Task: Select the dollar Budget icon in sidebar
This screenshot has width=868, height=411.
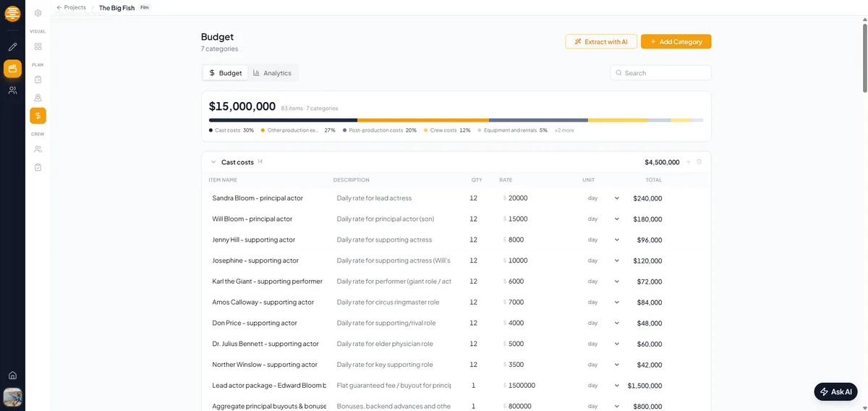Action: pos(38,116)
